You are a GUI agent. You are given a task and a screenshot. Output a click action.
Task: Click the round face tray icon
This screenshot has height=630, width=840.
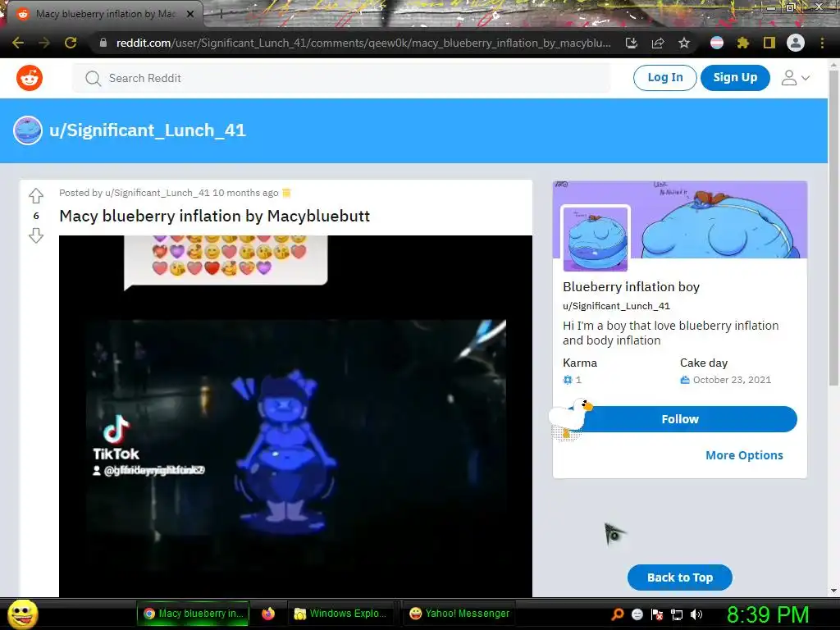click(x=637, y=614)
